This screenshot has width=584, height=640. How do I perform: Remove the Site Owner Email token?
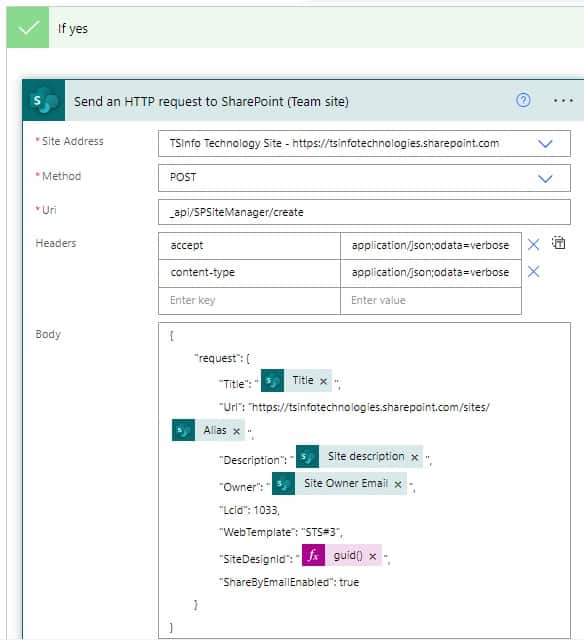(398, 484)
